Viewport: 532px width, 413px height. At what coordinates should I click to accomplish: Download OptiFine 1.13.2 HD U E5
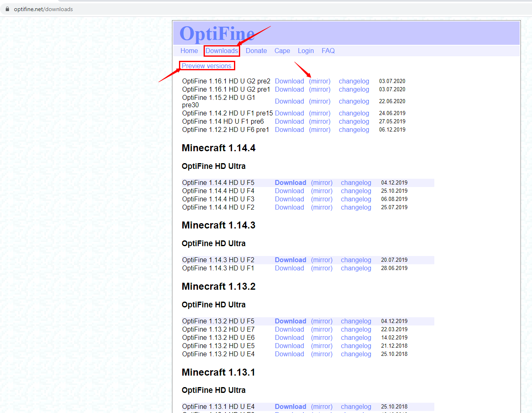(x=289, y=346)
